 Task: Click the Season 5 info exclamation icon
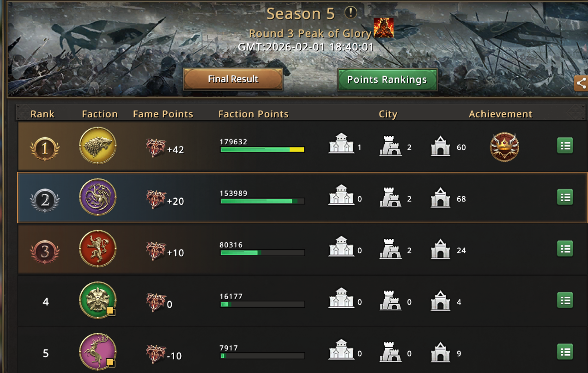[351, 13]
